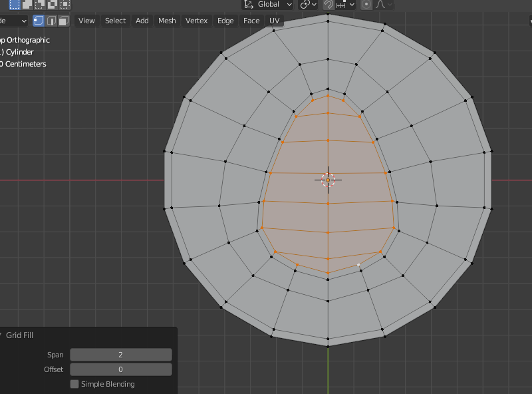Open the Global transform orientation dropdown
The width and height of the screenshot is (532, 394).
[x=268, y=5]
